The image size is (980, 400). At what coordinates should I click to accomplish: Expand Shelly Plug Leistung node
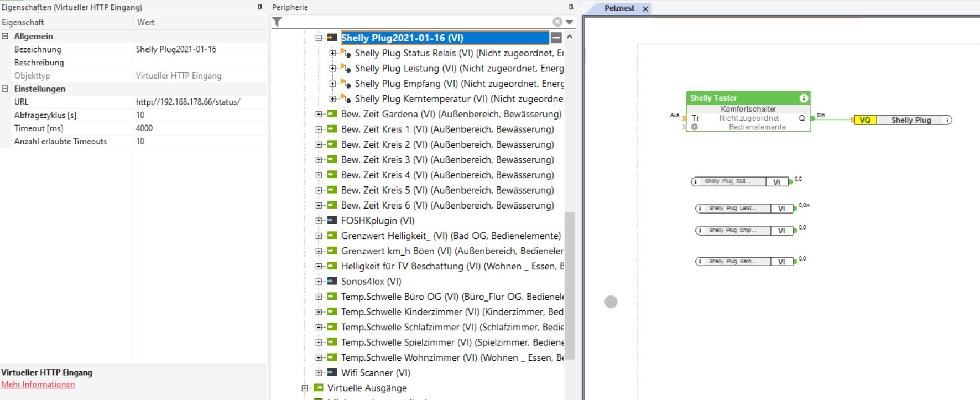click(x=332, y=69)
